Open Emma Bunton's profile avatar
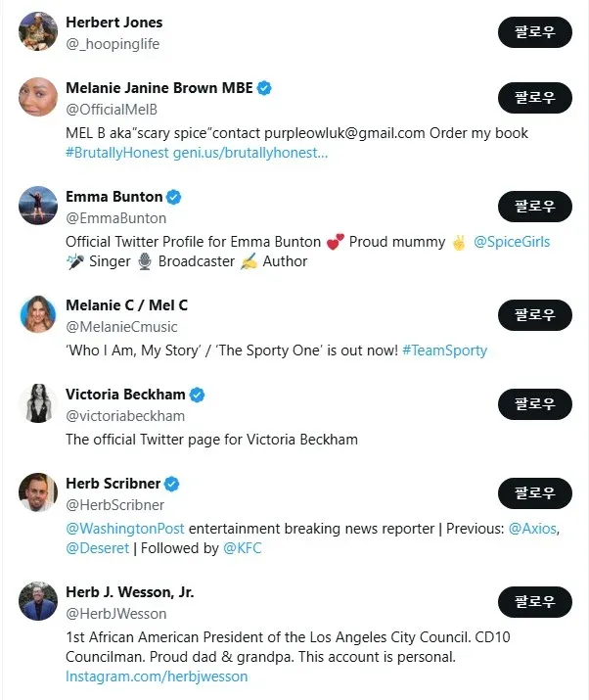Viewport: 589px width, 700px height. tap(38, 206)
